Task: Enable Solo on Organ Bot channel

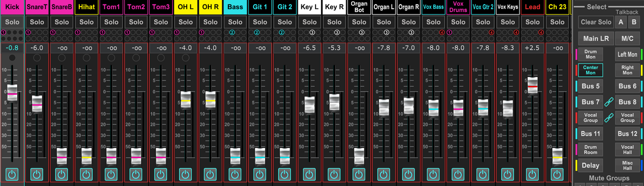Action: coord(359,22)
